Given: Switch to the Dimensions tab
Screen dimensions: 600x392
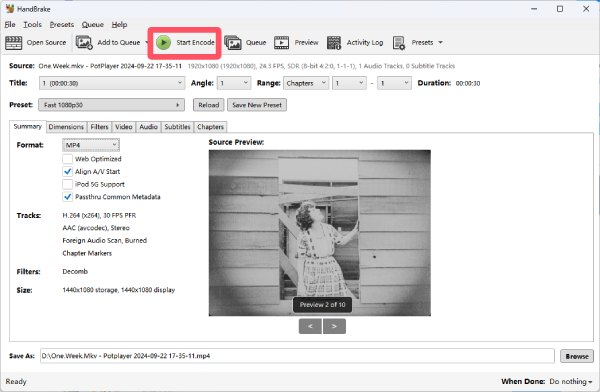Looking at the screenshot, I should click(x=66, y=127).
